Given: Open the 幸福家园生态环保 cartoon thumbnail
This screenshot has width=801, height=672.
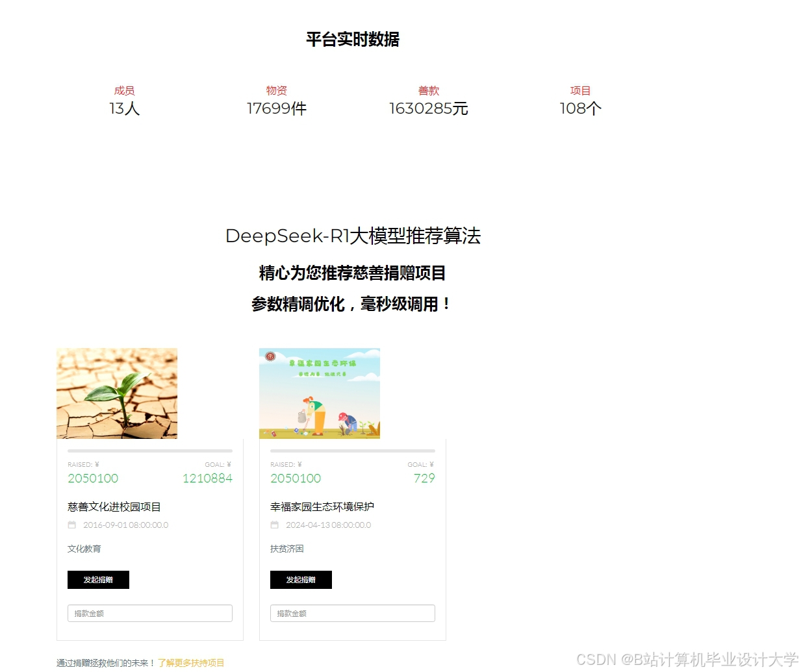Looking at the screenshot, I should click(x=320, y=393).
